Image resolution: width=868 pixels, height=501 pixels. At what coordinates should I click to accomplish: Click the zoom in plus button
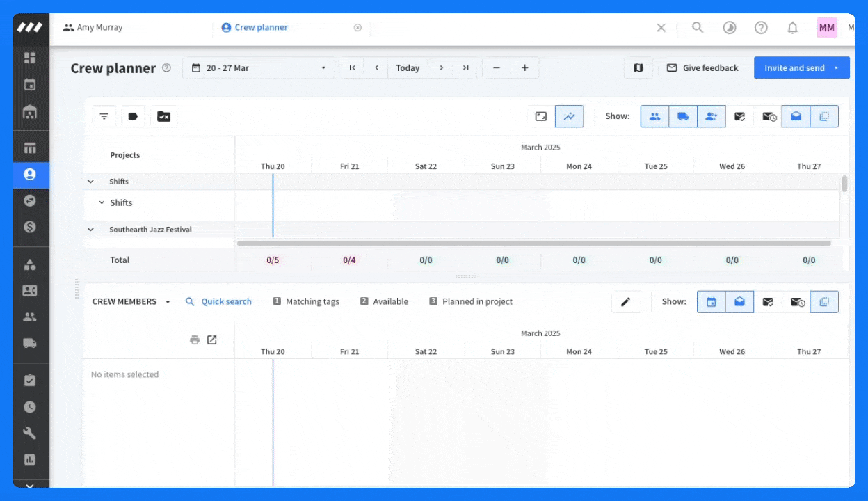tap(524, 68)
